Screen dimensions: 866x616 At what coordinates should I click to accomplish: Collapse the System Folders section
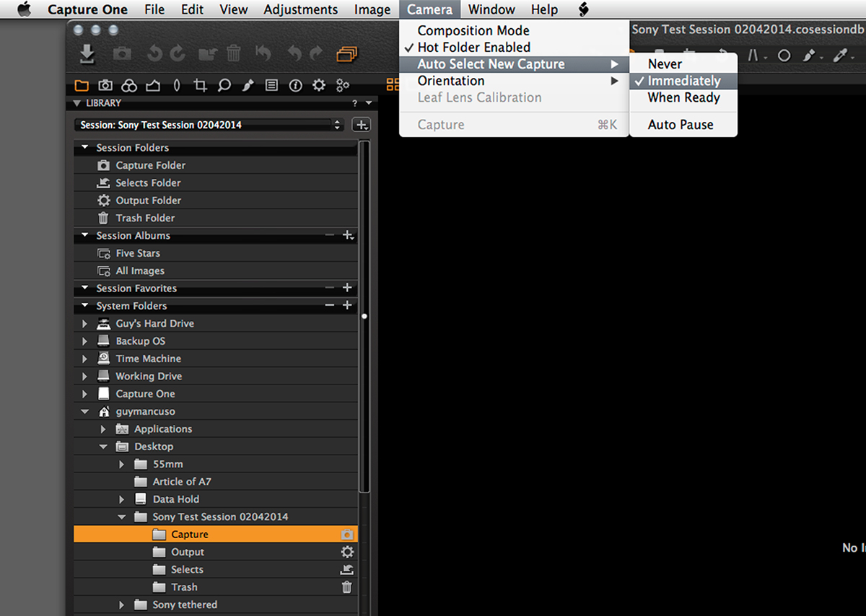coord(85,306)
